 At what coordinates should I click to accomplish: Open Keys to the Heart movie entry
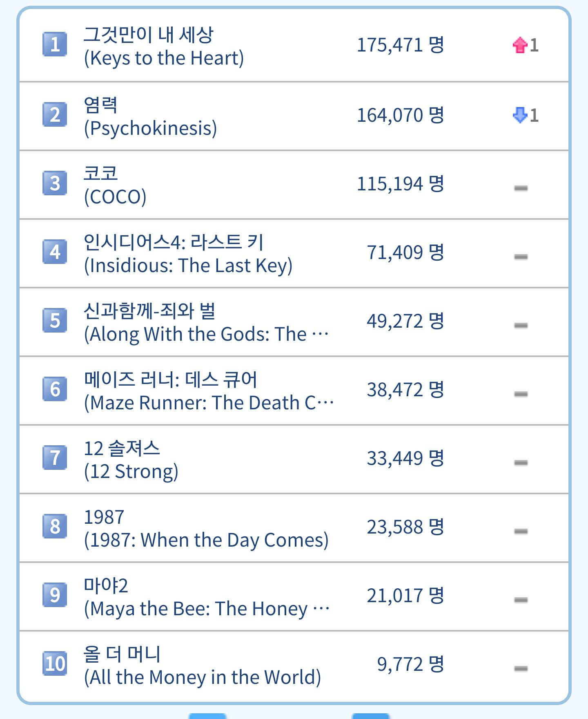(164, 46)
